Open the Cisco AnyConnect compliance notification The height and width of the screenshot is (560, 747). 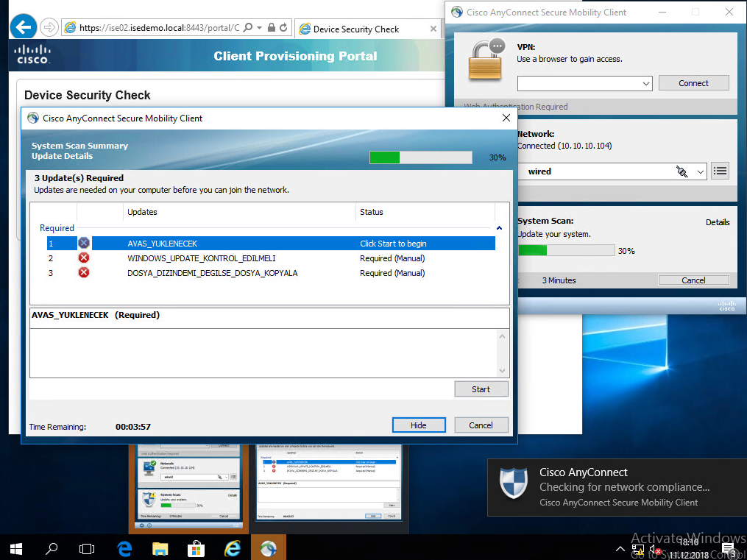pos(617,487)
